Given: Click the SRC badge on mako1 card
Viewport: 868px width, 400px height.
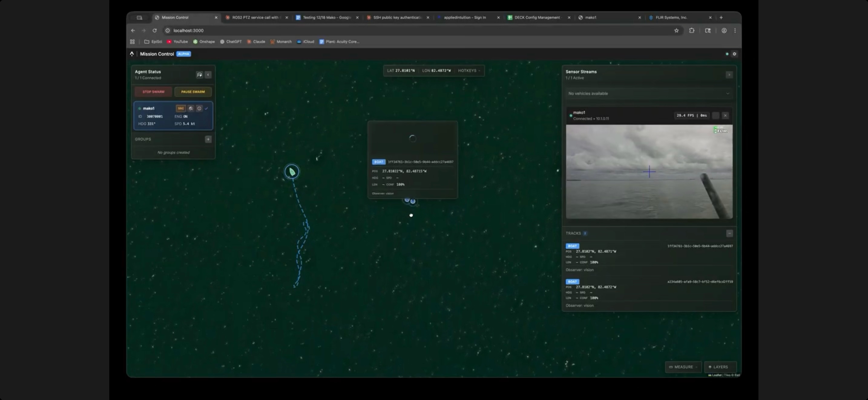Looking at the screenshot, I should coord(181,108).
